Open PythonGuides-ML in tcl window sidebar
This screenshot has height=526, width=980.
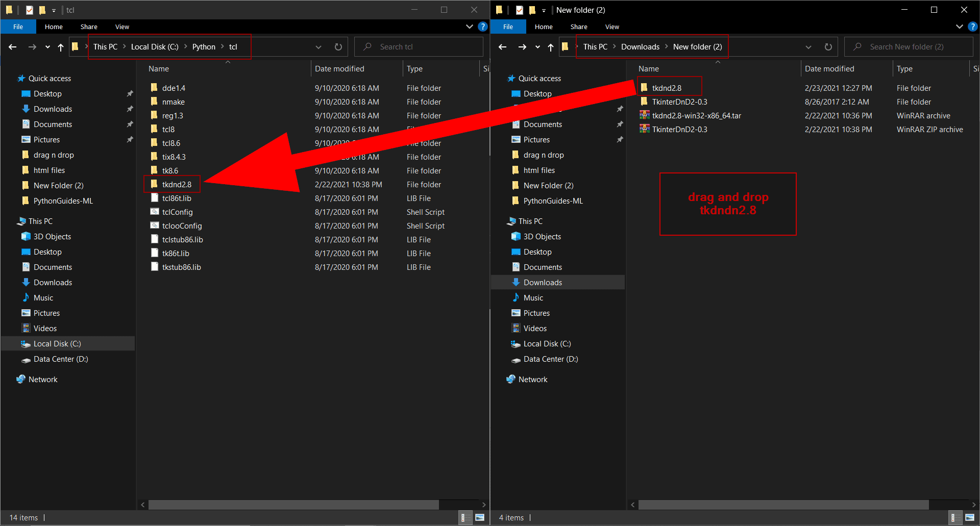point(57,201)
